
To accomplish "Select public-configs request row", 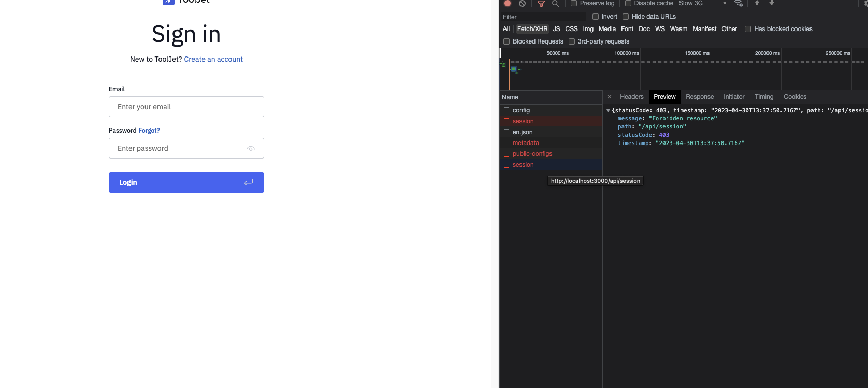I will point(551,154).
